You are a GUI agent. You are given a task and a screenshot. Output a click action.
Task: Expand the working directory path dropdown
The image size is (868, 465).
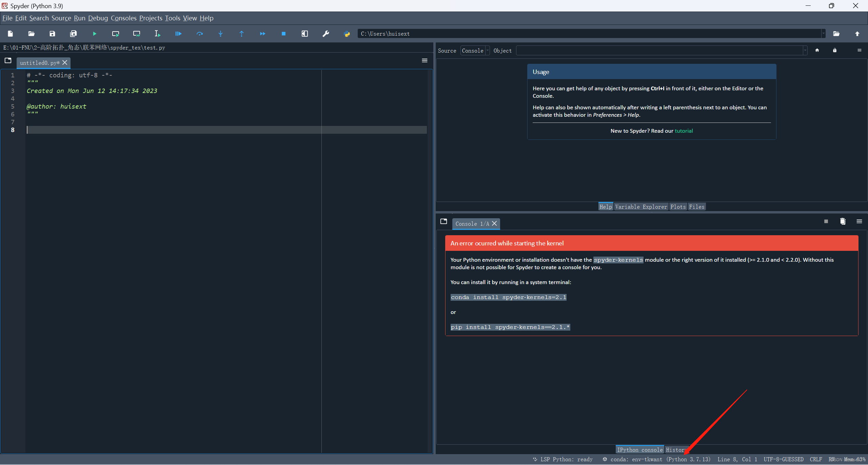pos(823,34)
